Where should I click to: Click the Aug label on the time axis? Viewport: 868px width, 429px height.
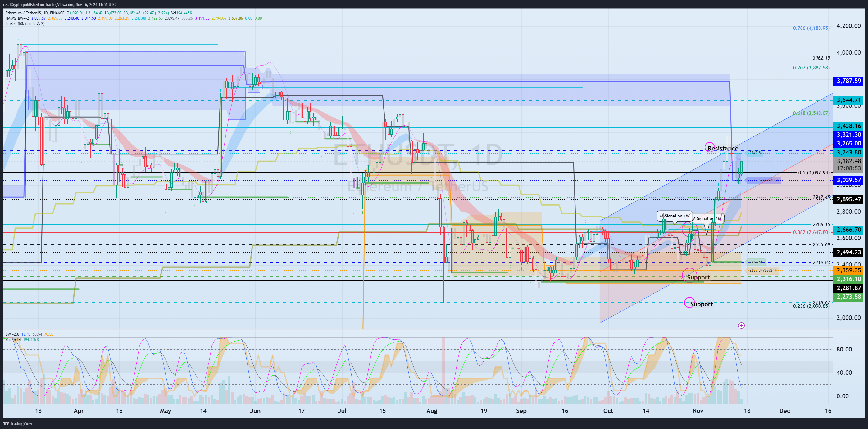pyautogui.click(x=432, y=411)
